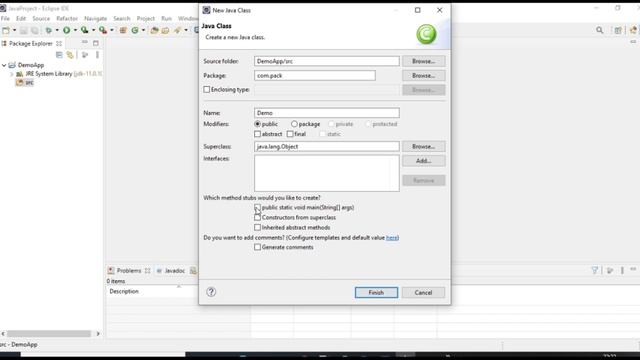
Task: Check Constructors from superclass option
Action: coord(258,218)
